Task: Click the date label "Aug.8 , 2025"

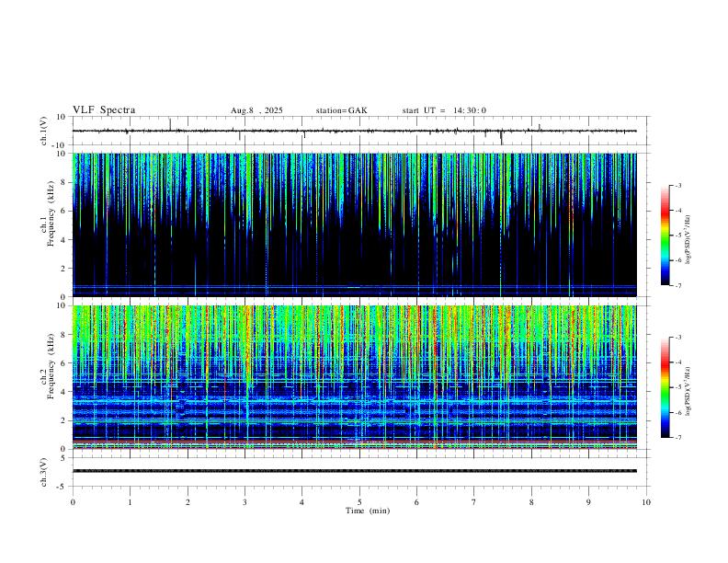Action: click(x=256, y=110)
